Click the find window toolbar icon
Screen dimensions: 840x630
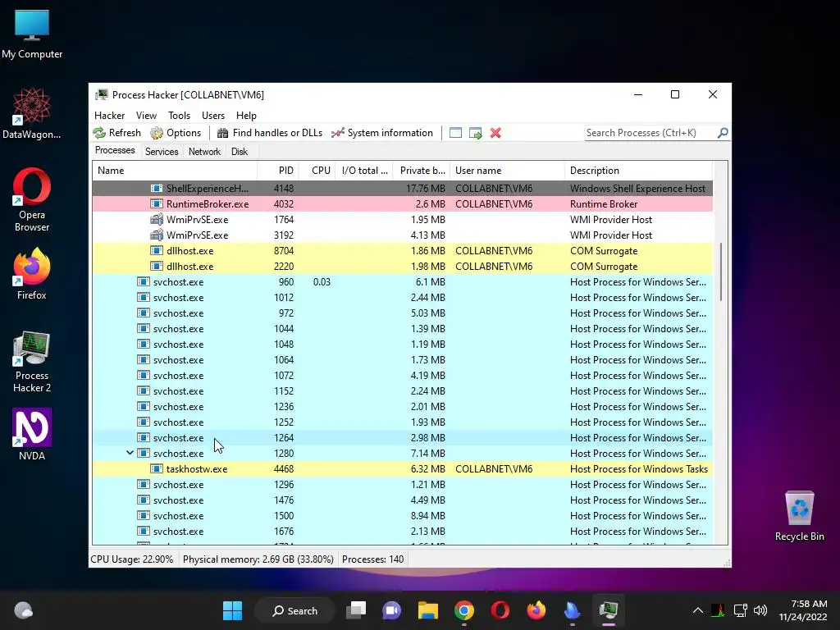point(455,133)
